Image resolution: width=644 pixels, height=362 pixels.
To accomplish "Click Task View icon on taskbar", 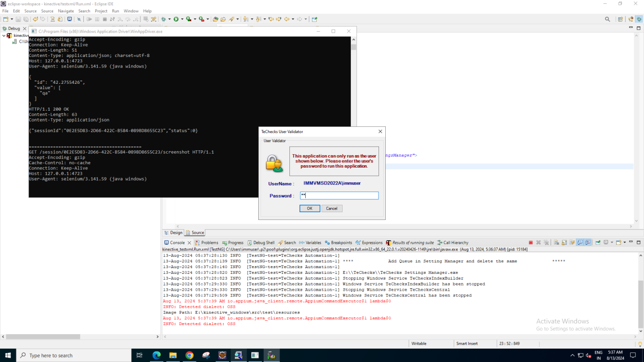I will (x=139, y=355).
